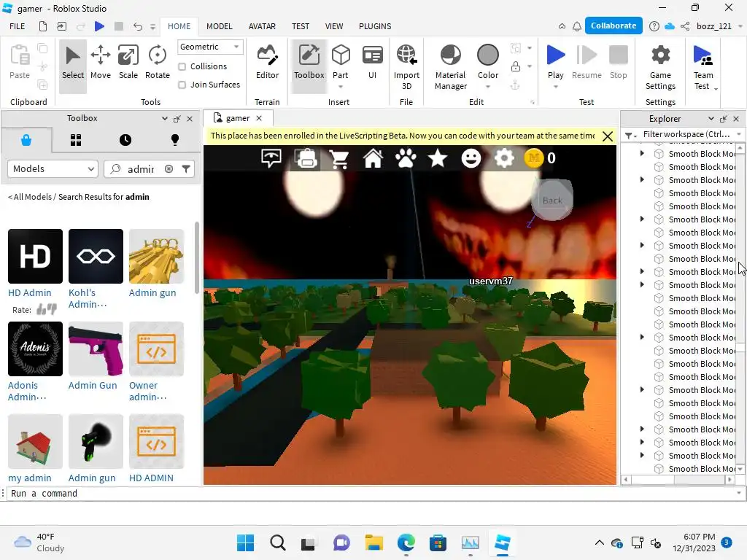Go back to All Models link
The image size is (747, 560).
(x=29, y=197)
